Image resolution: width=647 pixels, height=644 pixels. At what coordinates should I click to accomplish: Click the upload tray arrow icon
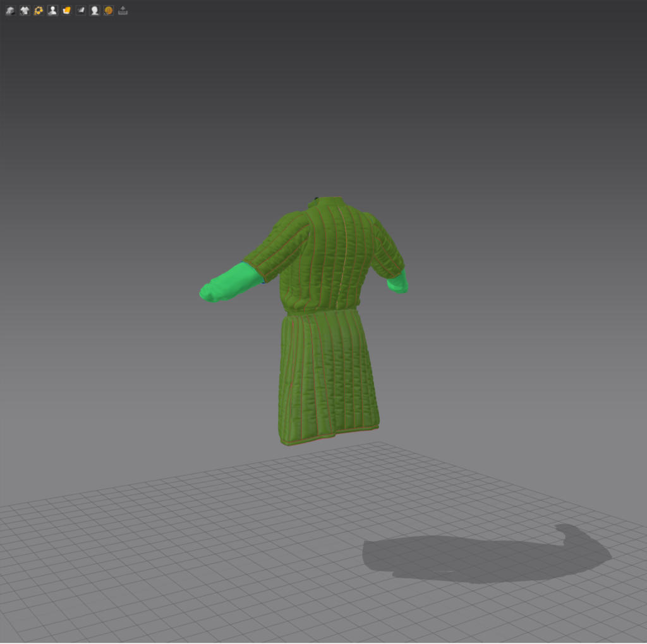pyautogui.click(x=123, y=11)
